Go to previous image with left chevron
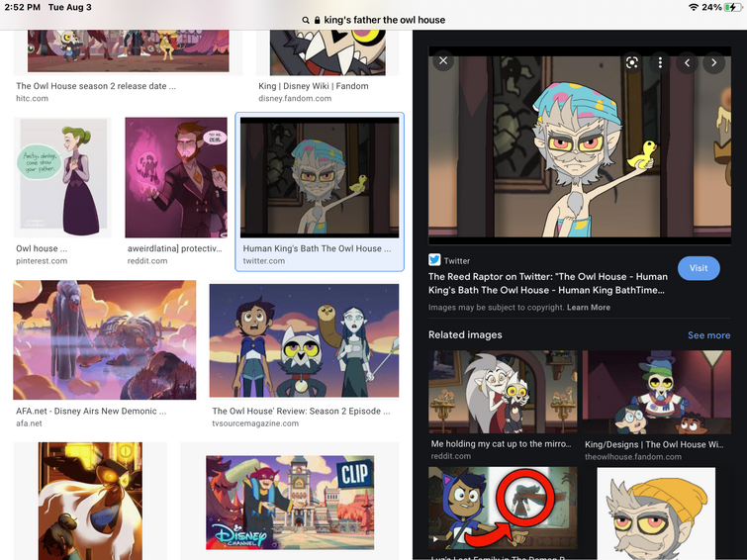The image size is (747, 560). [687, 63]
